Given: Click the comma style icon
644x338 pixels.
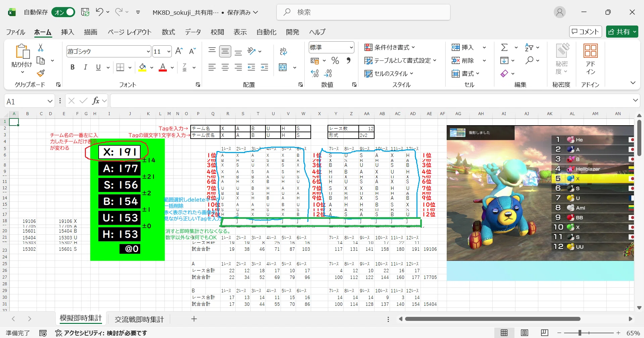Looking at the screenshot, I should (348, 60).
